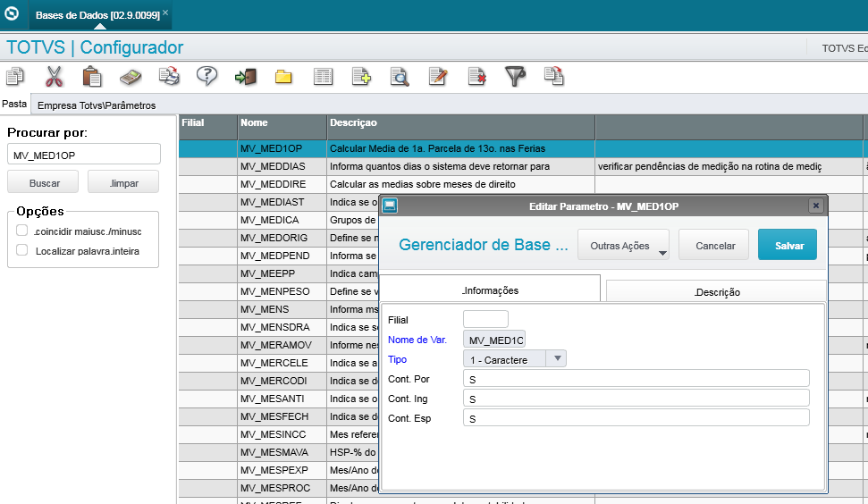
Task: Toggle coincidir maiusc./minusc checkbox
Action: 22,231
